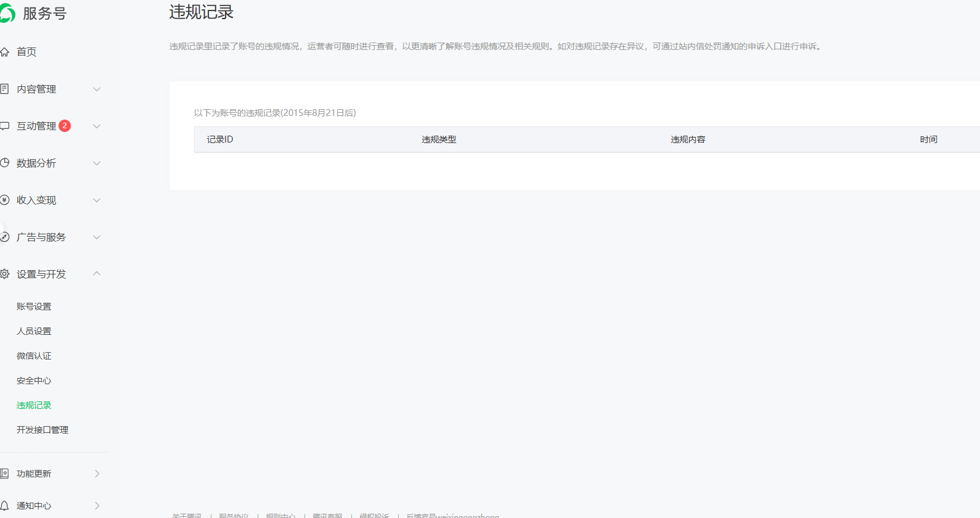
Task: Click the 功能更新 star icon
Action: [x=4, y=474]
